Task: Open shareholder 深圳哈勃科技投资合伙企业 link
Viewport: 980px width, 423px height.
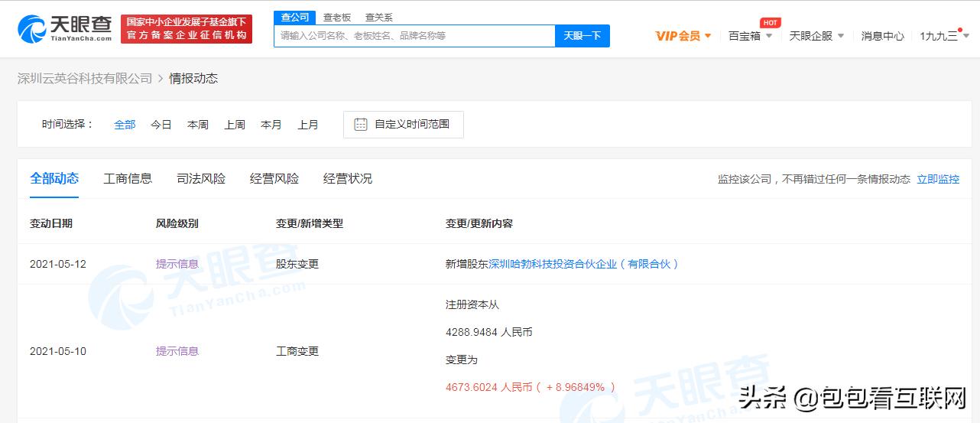Action: 584,264
